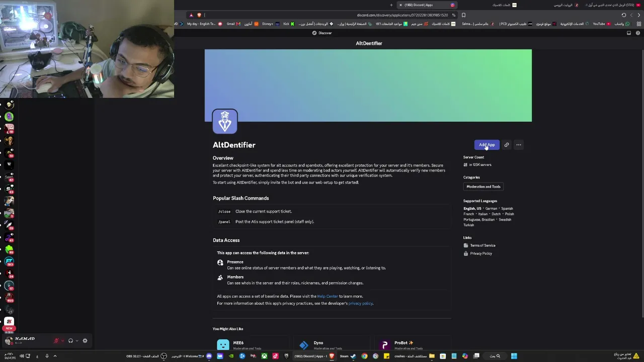Reload the current browser page

624,15
